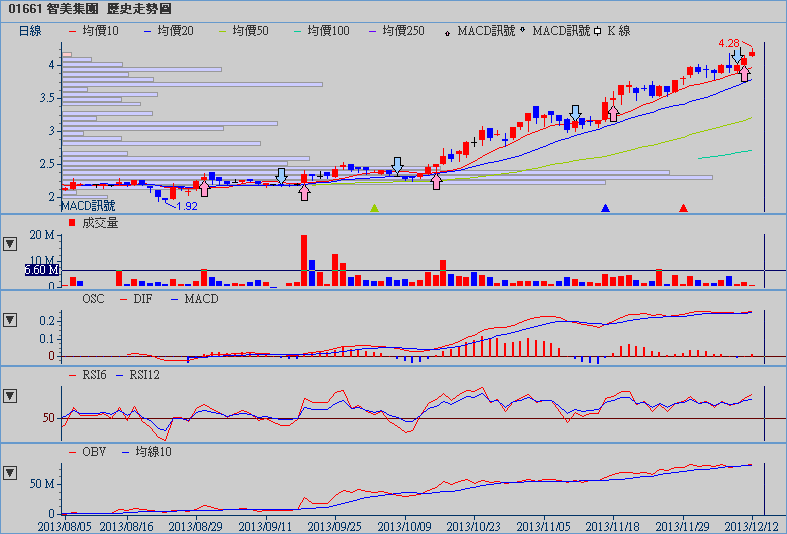Toggle the 均價250 moving average legend
This screenshot has width=787, height=534.
pos(397,32)
